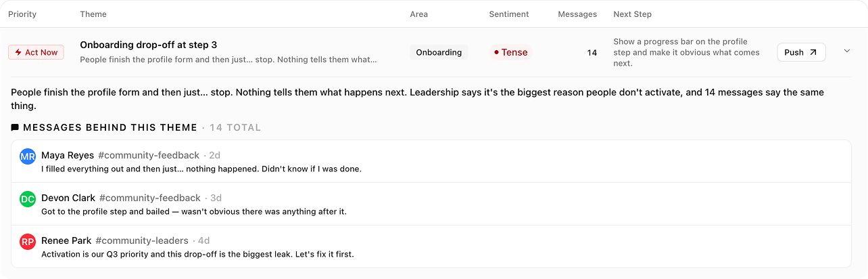Click the Onboarding area tag

tap(439, 52)
